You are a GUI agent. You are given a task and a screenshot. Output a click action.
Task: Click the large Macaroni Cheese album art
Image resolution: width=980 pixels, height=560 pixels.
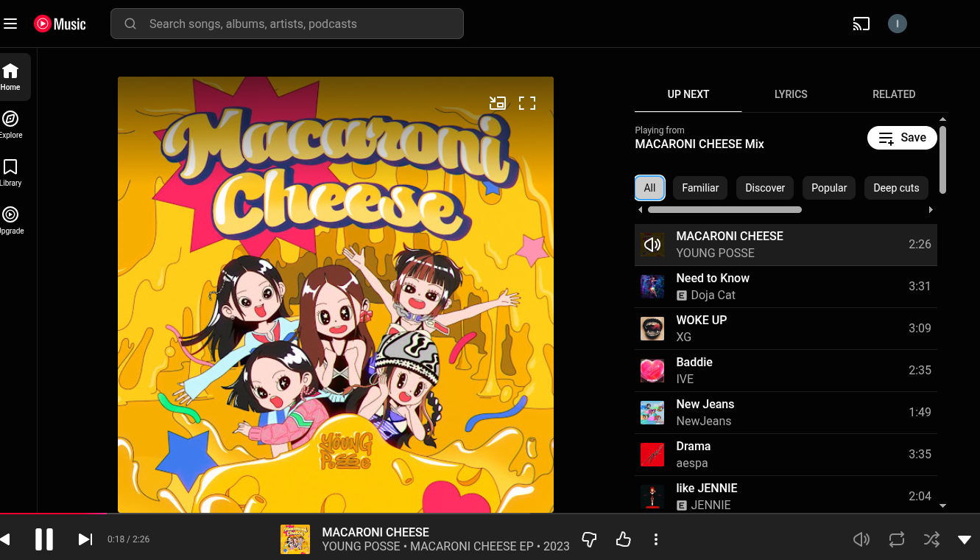[336, 295]
